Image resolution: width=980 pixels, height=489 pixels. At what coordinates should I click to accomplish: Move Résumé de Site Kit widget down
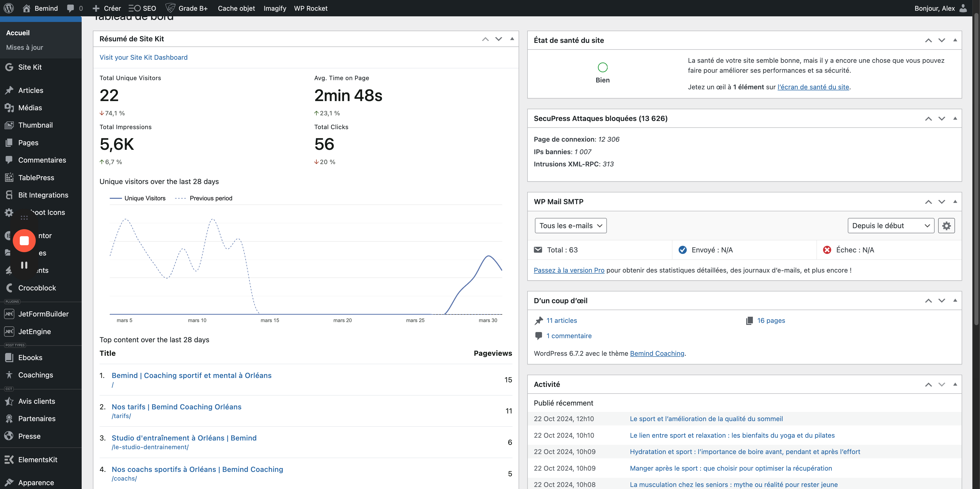click(x=498, y=39)
